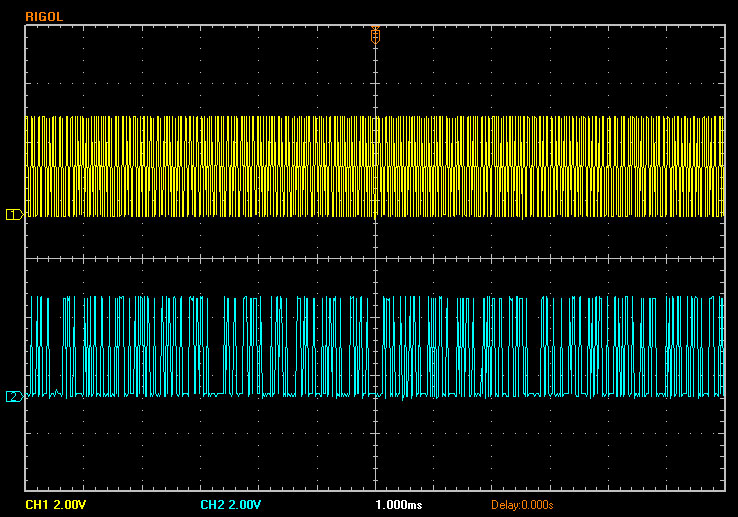Click the "0.000s" value of the Delay readout
Viewport: 738px width, 517px height.
coord(537,504)
